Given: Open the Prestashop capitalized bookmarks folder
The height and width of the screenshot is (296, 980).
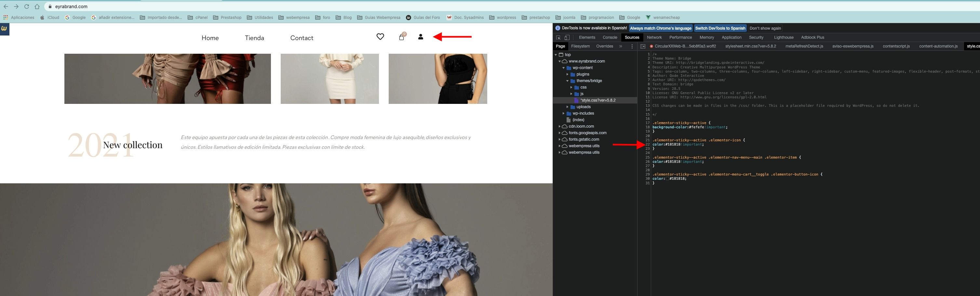Looking at the screenshot, I should pos(227,18).
